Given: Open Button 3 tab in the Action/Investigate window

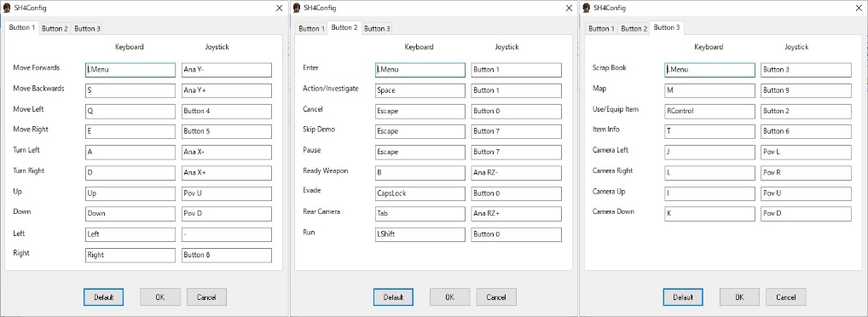Looking at the screenshot, I should 377,29.
